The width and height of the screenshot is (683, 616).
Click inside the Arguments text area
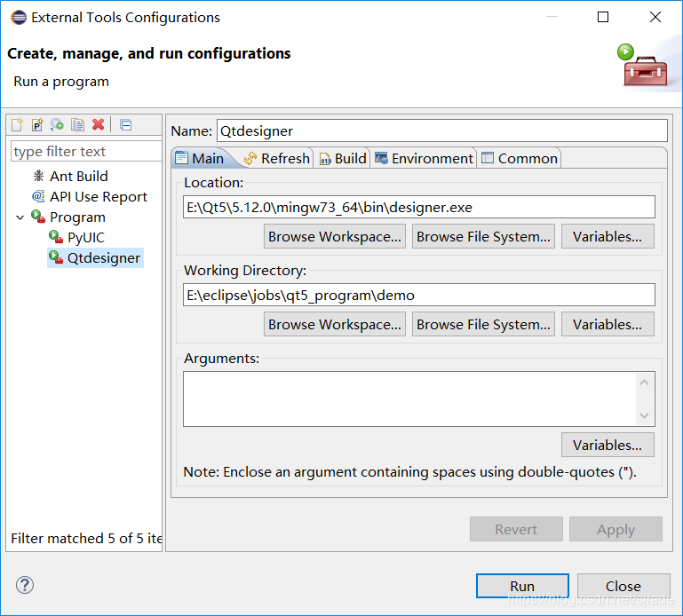(x=409, y=399)
